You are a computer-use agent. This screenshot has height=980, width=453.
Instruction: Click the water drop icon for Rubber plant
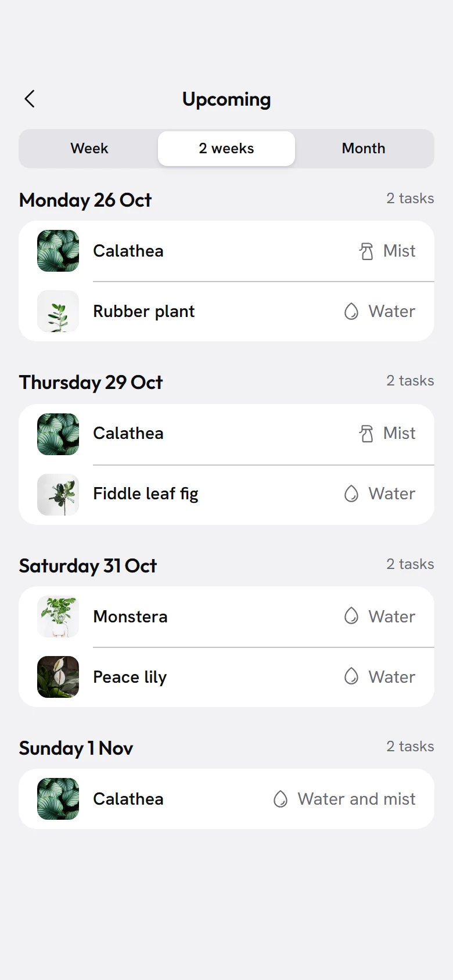[351, 311]
